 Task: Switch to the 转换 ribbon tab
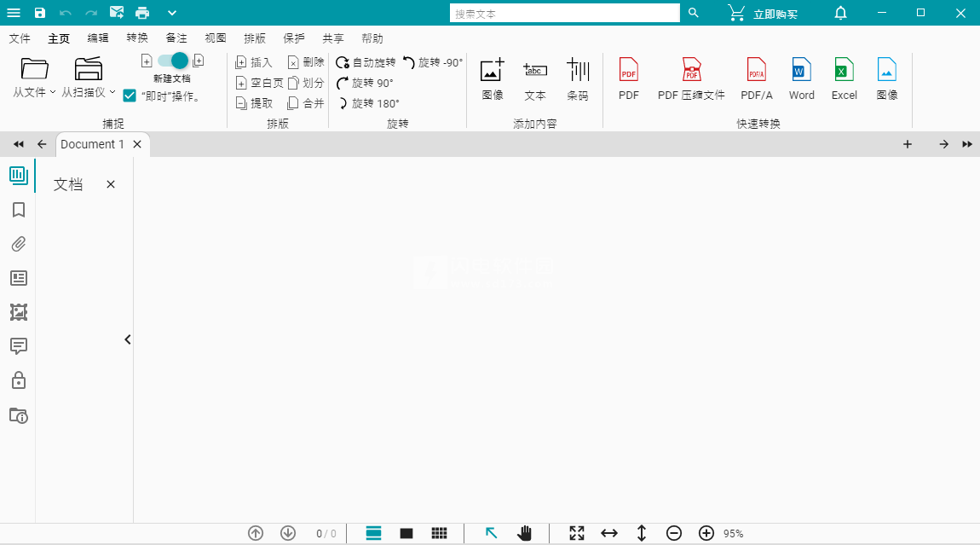[x=136, y=38]
